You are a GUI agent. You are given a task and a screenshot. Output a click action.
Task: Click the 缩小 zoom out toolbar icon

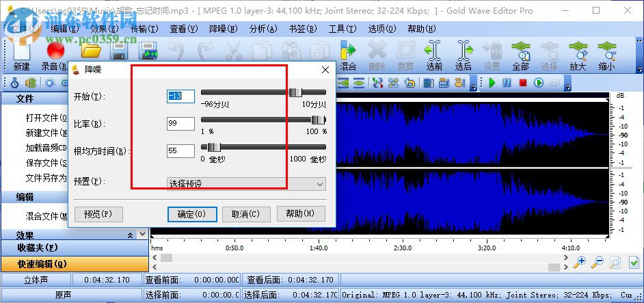point(606,55)
